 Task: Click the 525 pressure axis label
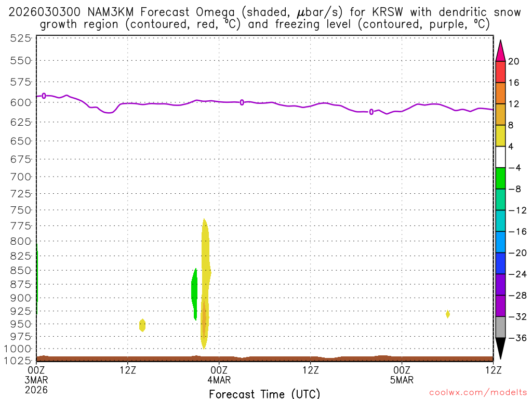coord(20,38)
